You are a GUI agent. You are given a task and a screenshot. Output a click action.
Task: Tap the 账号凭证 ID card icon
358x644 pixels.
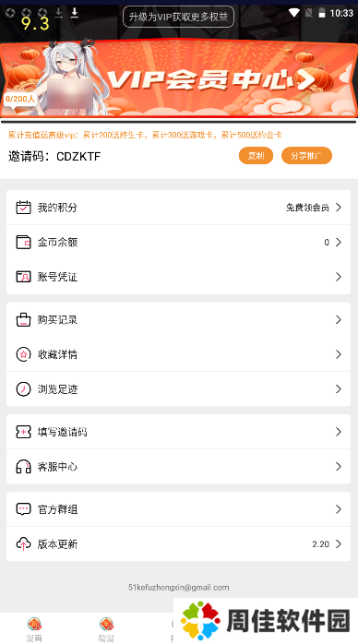(23, 277)
